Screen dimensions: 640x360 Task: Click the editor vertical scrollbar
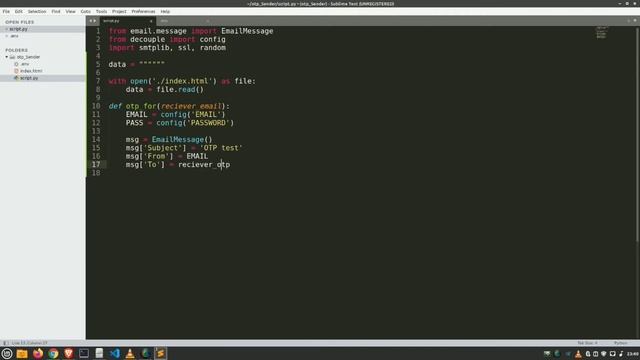pyautogui.click(x=638, y=135)
